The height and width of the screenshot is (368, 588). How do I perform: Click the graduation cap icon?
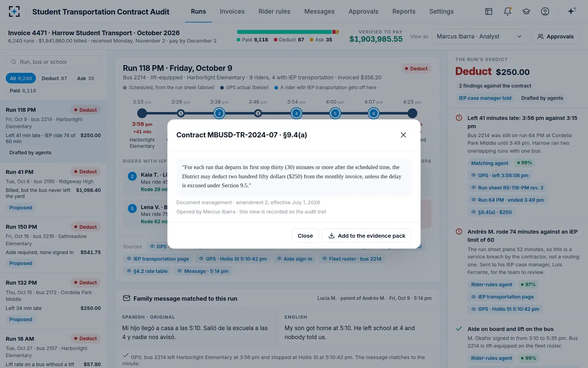coord(526,11)
